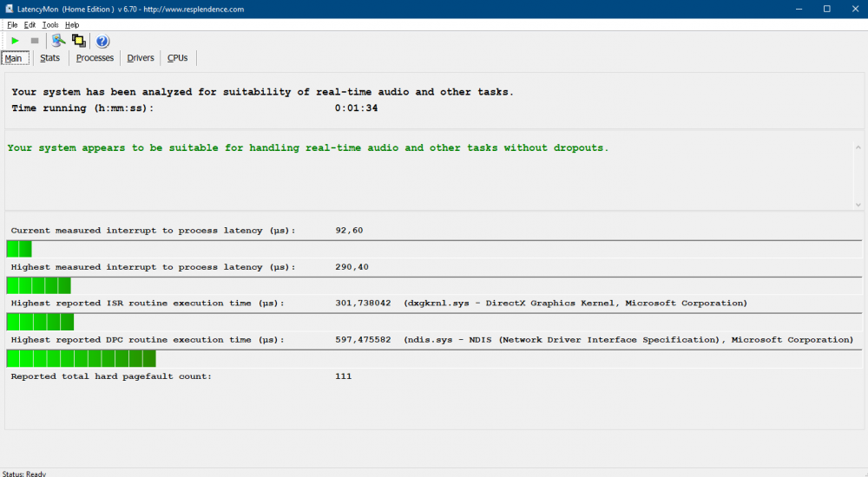Viewport: 868px width, 477px height.
Task: Open the Help menu
Action: tap(72, 25)
